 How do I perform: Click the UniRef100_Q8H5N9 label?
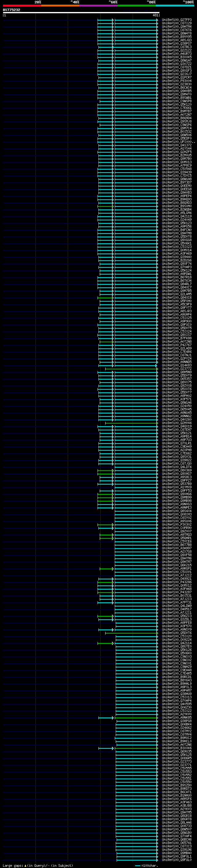177,372
